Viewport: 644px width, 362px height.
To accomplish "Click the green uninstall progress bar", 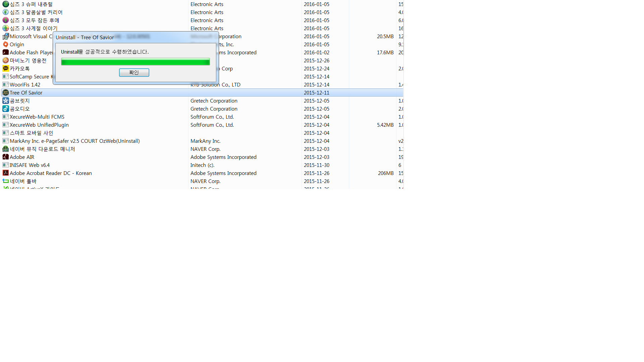I will tap(135, 62).
